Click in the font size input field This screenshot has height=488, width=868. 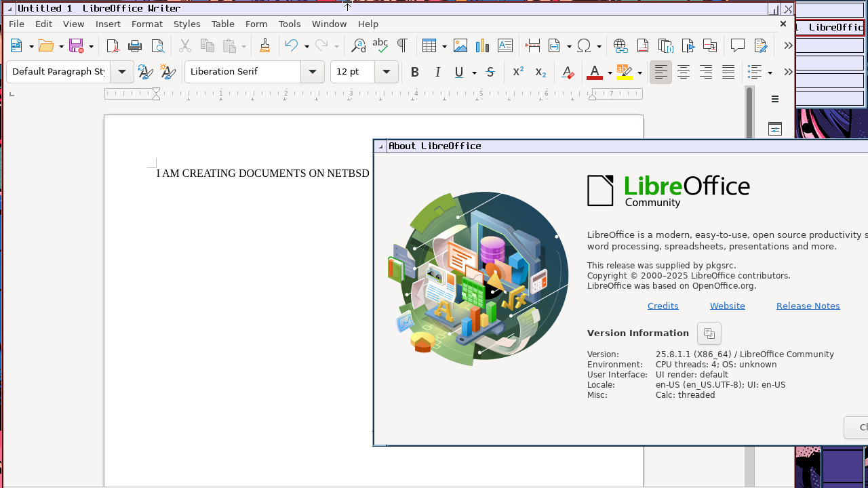(x=353, y=72)
